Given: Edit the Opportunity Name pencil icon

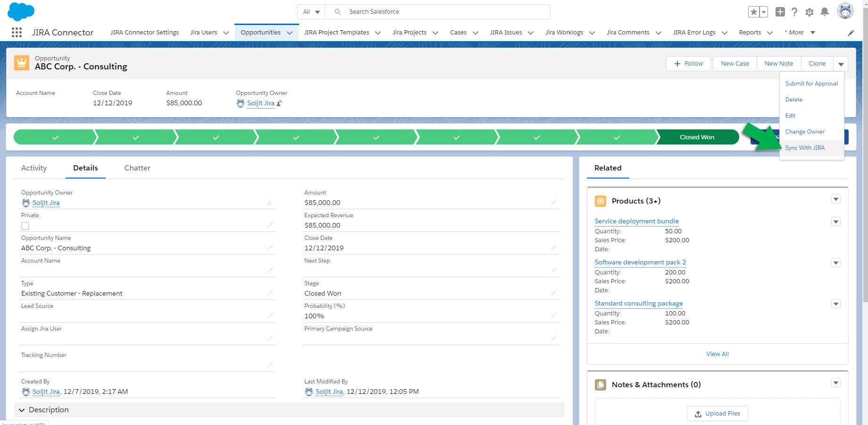Looking at the screenshot, I should [x=270, y=247].
